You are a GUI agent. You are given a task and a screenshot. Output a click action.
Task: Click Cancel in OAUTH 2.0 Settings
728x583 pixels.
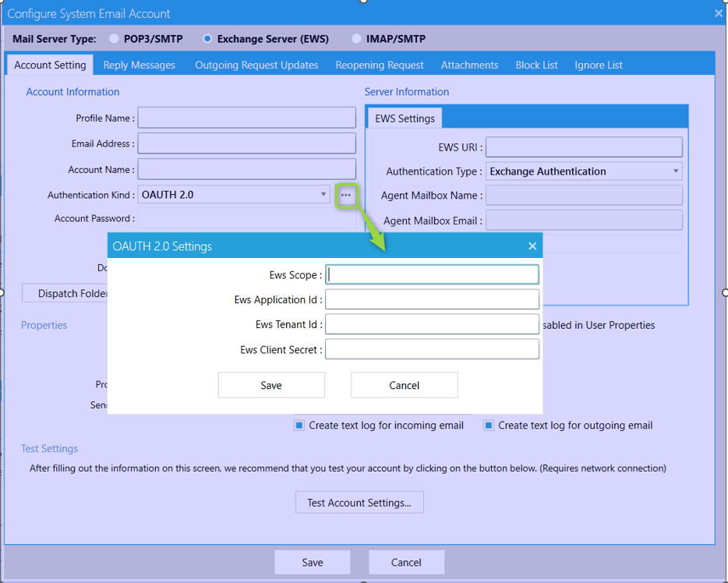[404, 385]
